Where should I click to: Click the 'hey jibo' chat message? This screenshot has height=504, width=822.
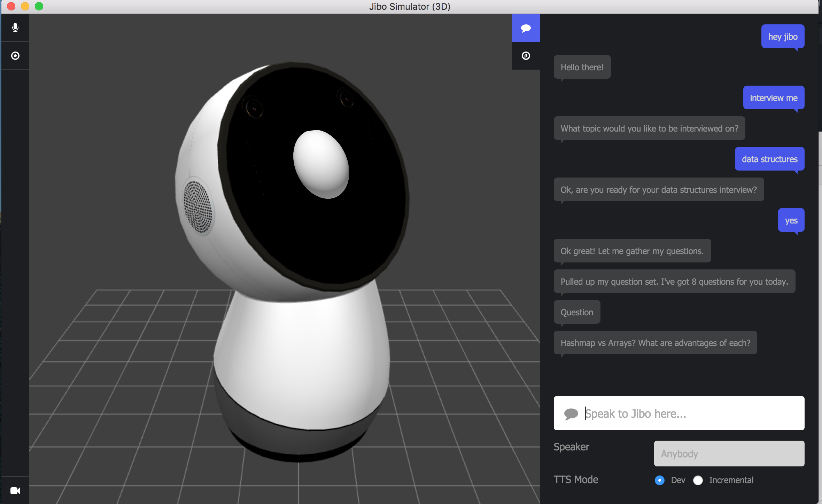(782, 37)
